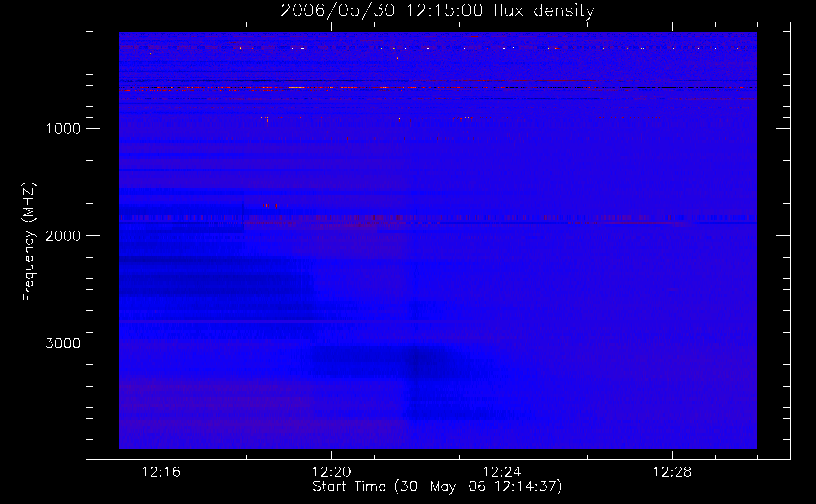Click the 12:20 time tick label
816x504 pixels.
tap(331, 472)
